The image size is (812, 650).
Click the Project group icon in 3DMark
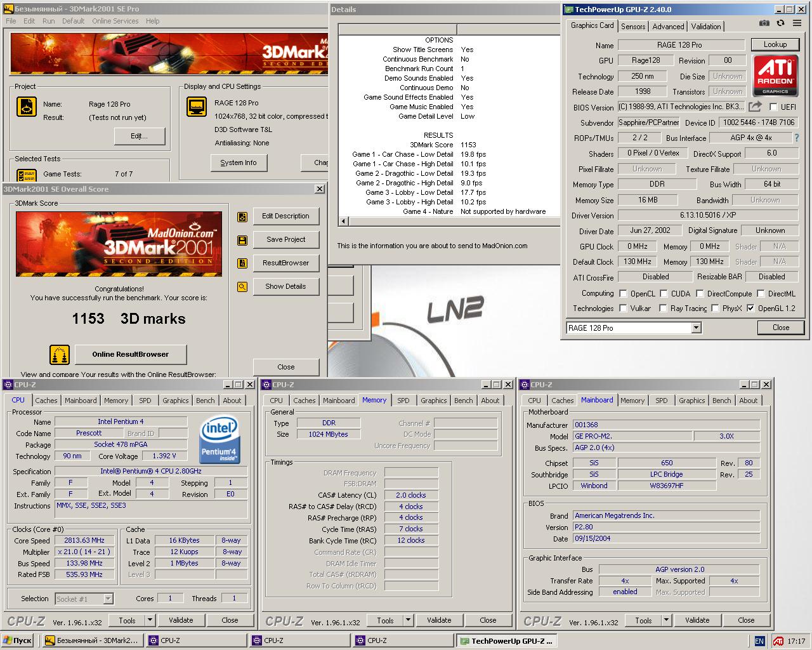(27, 107)
